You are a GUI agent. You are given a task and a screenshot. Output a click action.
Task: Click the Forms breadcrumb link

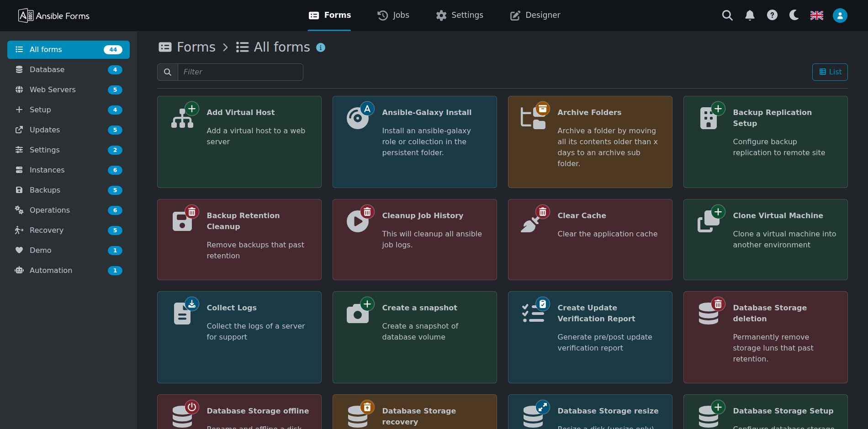(187, 47)
